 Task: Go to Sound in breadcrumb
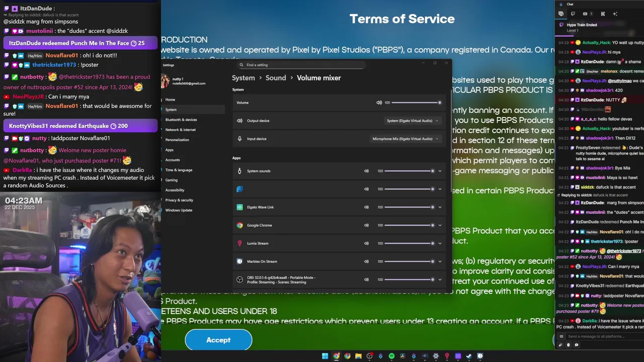point(276,78)
